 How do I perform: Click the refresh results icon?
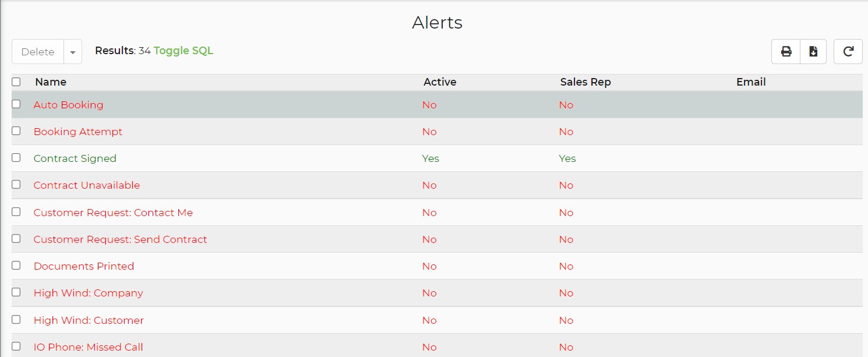pyautogui.click(x=848, y=52)
